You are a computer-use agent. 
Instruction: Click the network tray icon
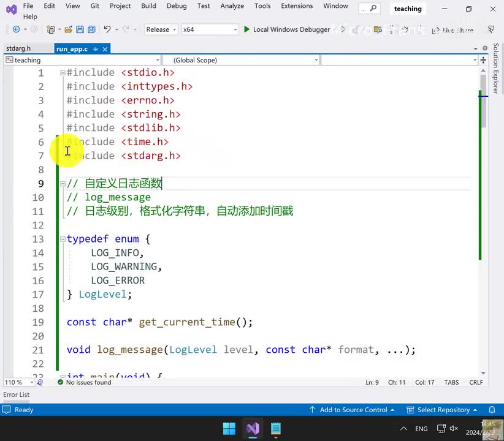click(x=441, y=429)
